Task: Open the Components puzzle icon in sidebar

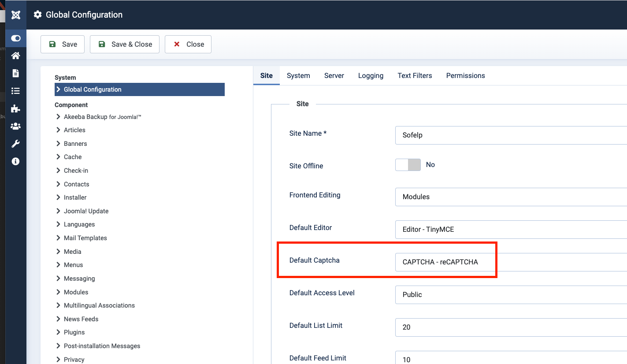Action: pyautogui.click(x=16, y=108)
